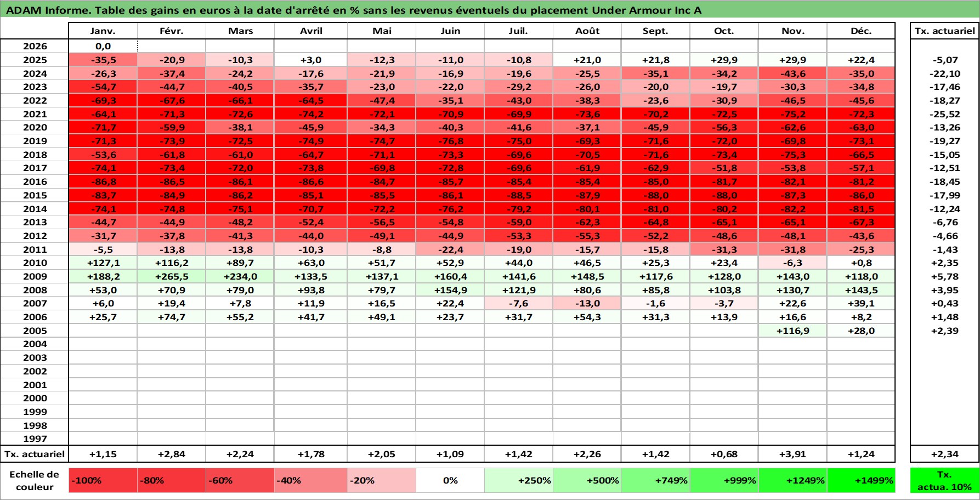Select the +500% green swatch
This screenshot has height=500, width=980.
(x=587, y=480)
